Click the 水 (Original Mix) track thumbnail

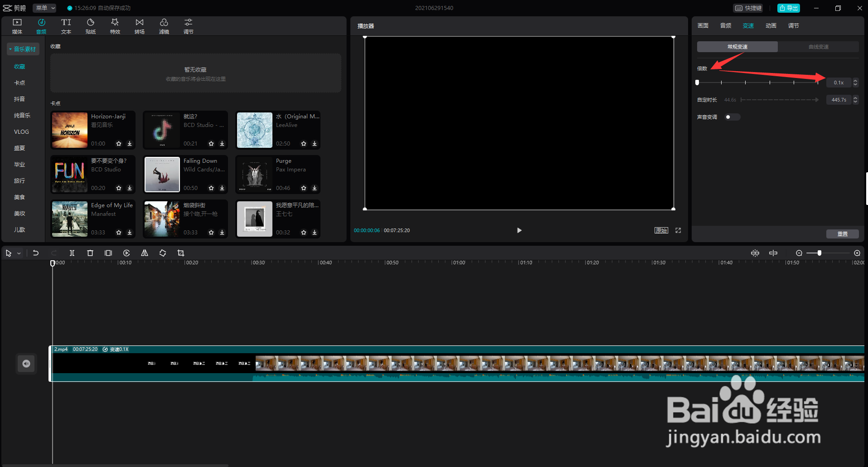(255, 130)
